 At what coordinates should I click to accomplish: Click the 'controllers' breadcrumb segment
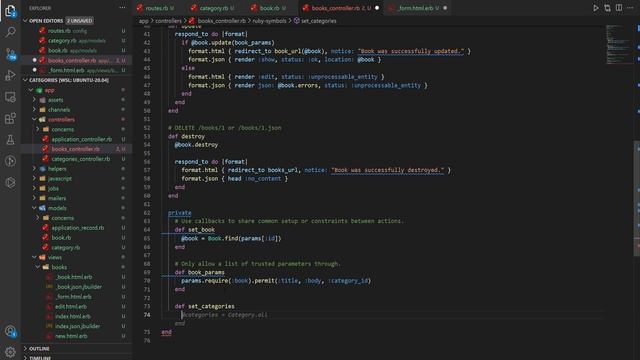point(168,21)
